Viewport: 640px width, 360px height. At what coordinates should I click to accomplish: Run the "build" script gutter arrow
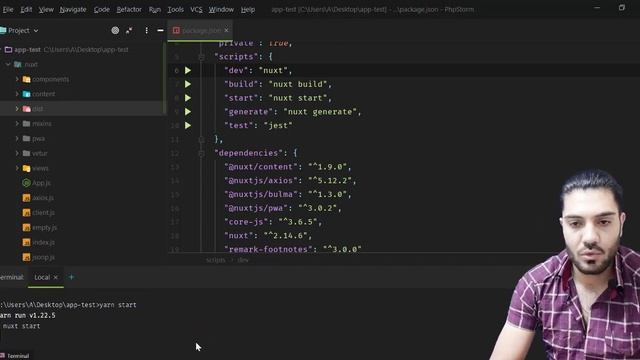188,84
